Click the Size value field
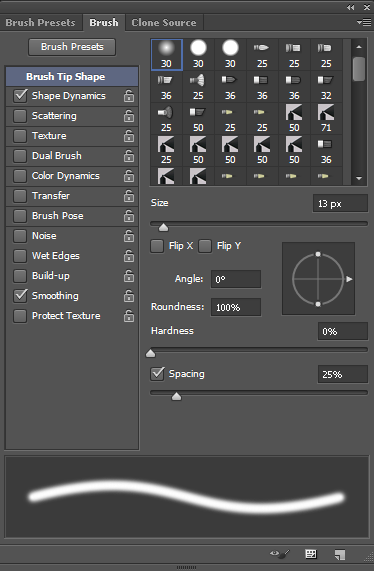The height and width of the screenshot is (571, 374). [340, 204]
